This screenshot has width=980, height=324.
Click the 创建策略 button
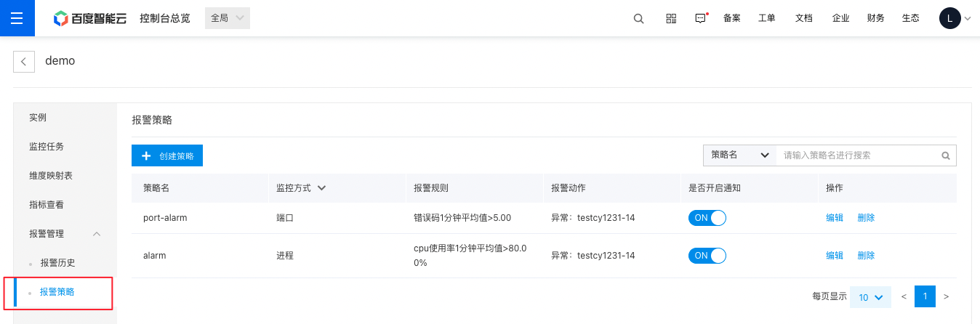167,156
